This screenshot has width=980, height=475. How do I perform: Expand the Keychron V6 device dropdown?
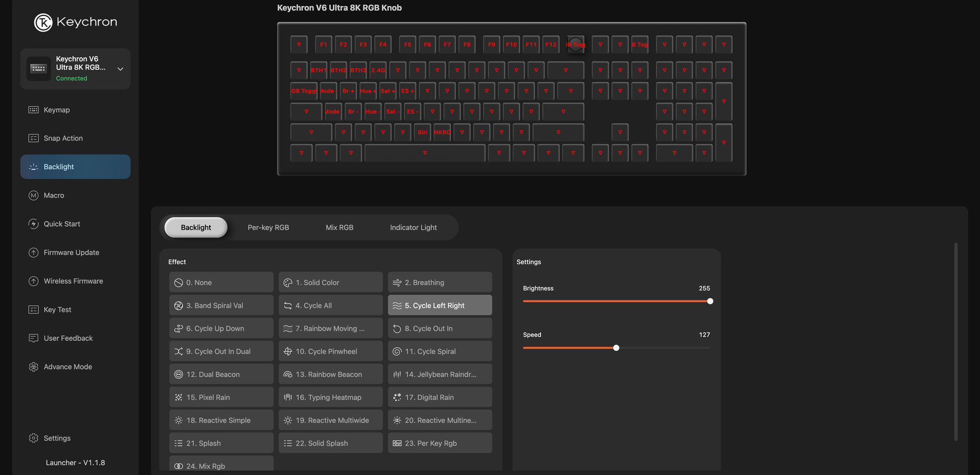tap(120, 69)
